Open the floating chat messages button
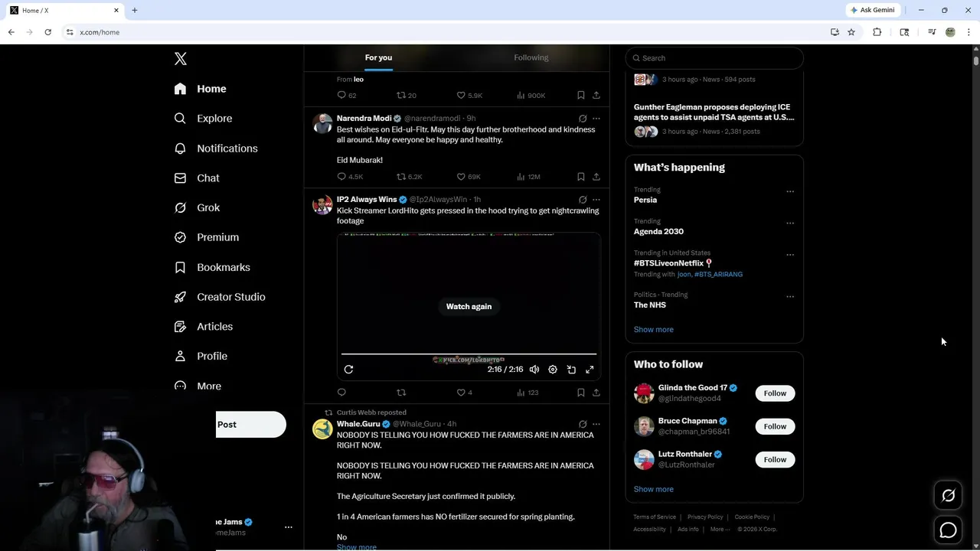The image size is (980, 551). 948,530
